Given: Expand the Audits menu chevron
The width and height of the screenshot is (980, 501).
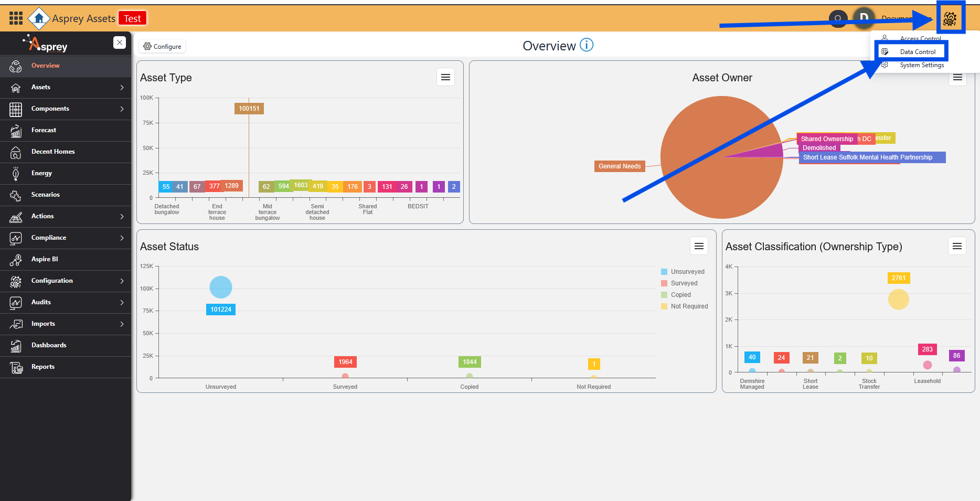Looking at the screenshot, I should [122, 303].
